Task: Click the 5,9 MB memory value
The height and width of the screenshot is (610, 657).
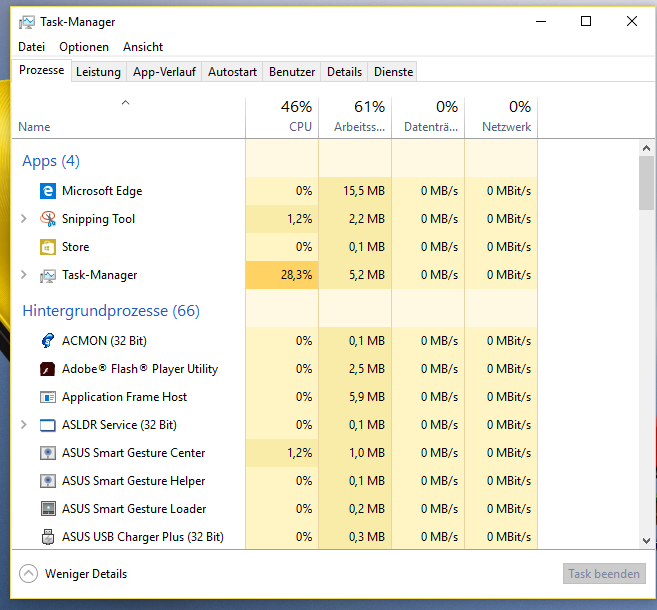Action: tap(367, 397)
